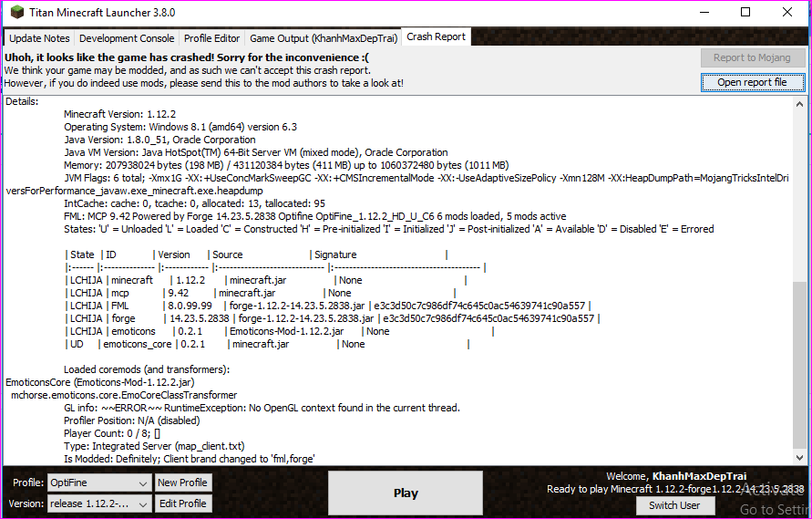Open the Game Output (KhanhMaxDepTrai) tab
The height and width of the screenshot is (519, 812).
pos(324,38)
